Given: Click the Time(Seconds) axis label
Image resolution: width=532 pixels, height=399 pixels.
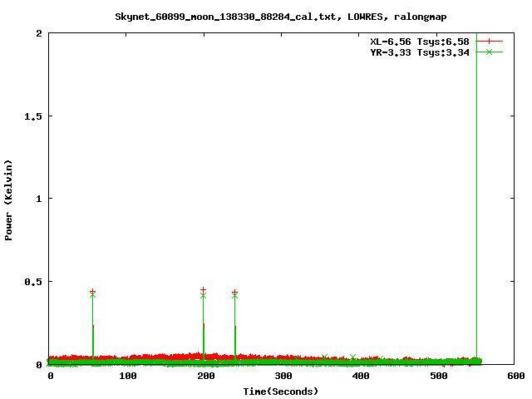Looking at the screenshot, I should 281,392.
